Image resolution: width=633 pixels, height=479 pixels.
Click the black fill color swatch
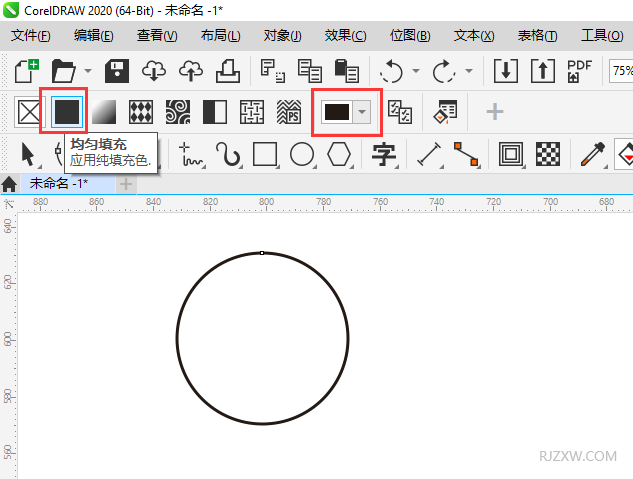tap(337, 112)
